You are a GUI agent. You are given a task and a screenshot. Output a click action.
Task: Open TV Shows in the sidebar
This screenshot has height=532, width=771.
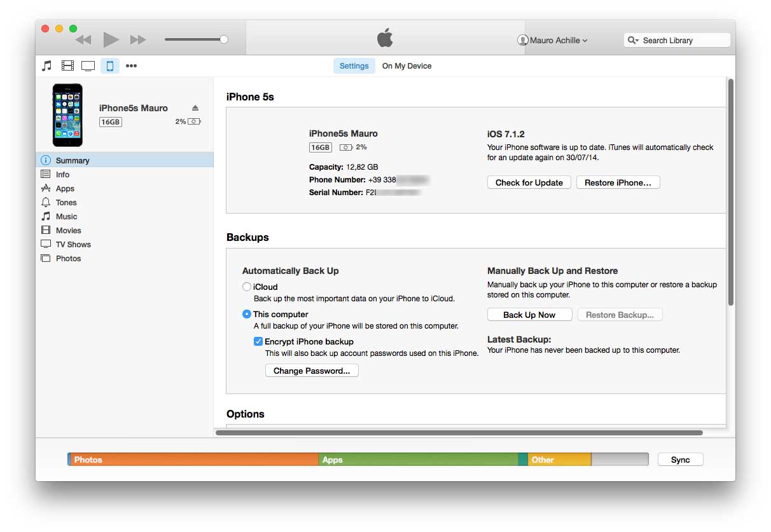click(125, 244)
